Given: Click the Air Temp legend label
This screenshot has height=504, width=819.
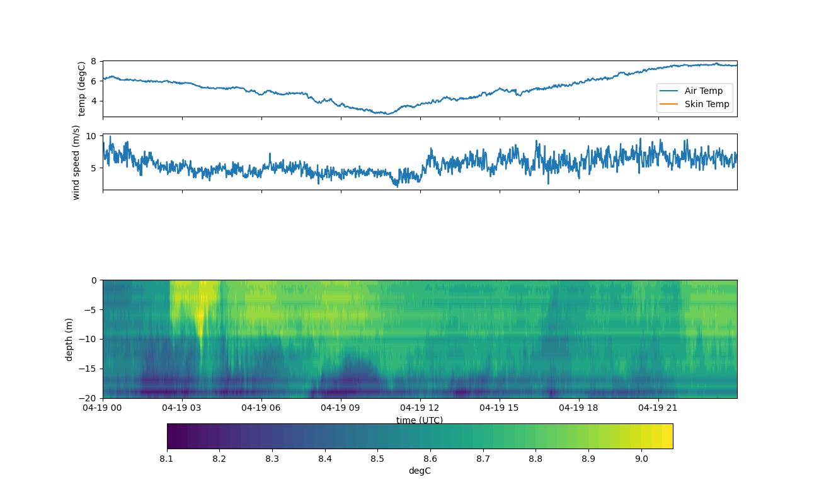Looking at the screenshot, I should pos(704,91).
